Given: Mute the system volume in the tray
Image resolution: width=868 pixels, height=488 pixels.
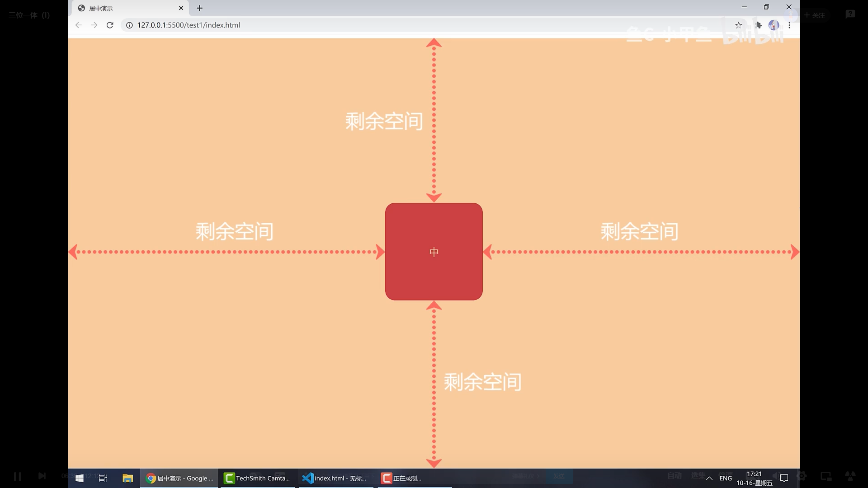Looking at the screenshot, I should point(776,475).
